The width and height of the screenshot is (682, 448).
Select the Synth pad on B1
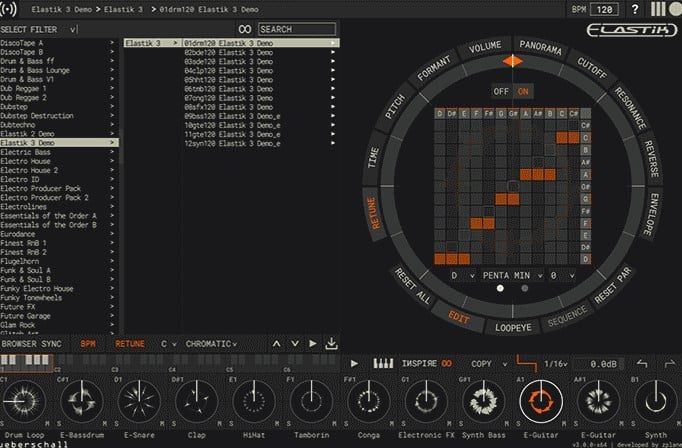656,401
